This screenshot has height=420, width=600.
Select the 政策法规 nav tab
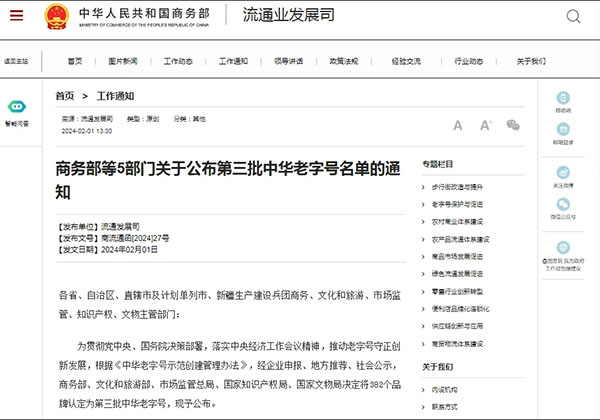(343, 61)
